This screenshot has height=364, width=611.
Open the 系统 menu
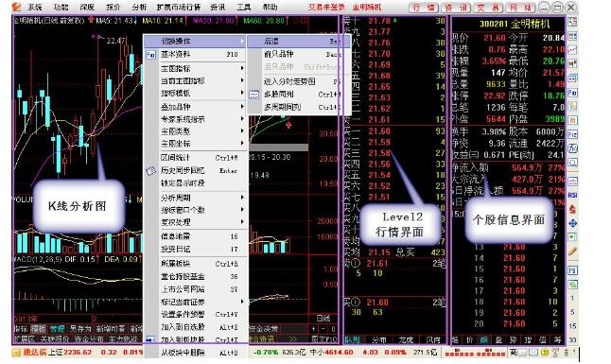click(35, 7)
